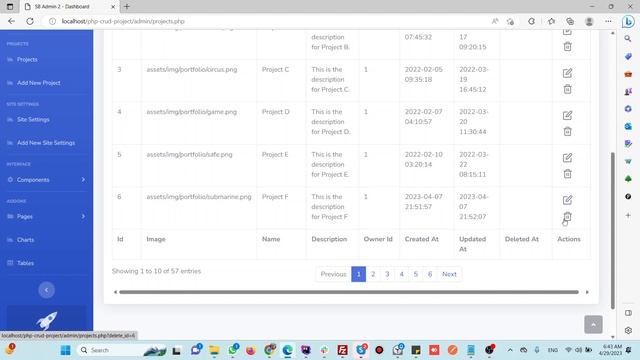Click Name column footer label
This screenshot has width=640, height=360.
click(271, 239)
